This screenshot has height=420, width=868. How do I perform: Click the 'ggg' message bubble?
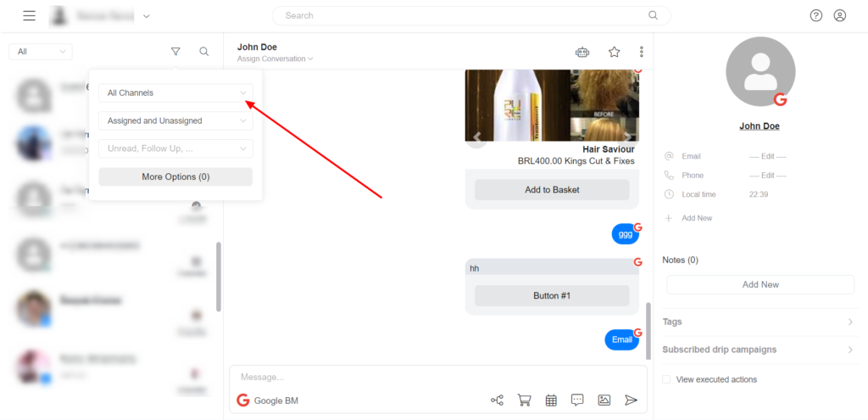coord(625,234)
